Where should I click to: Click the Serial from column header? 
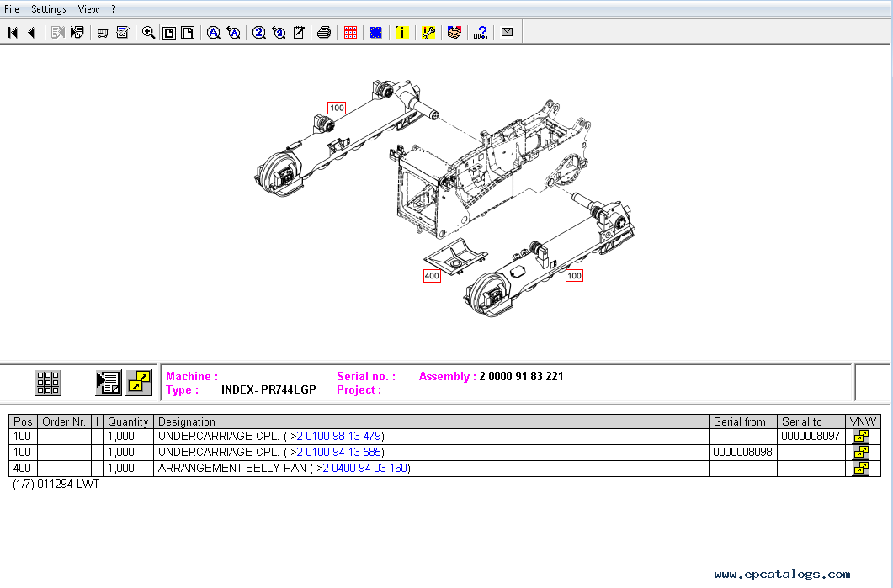point(742,421)
